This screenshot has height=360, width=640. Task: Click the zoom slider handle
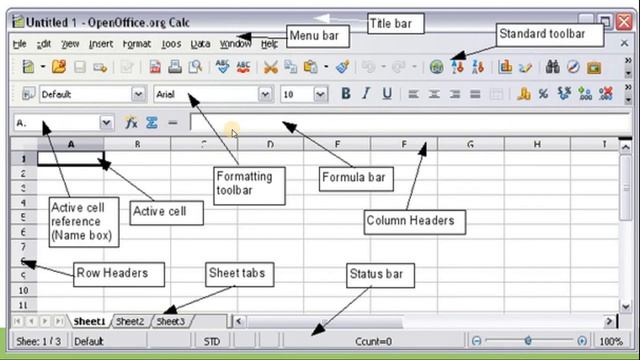pos(528,340)
